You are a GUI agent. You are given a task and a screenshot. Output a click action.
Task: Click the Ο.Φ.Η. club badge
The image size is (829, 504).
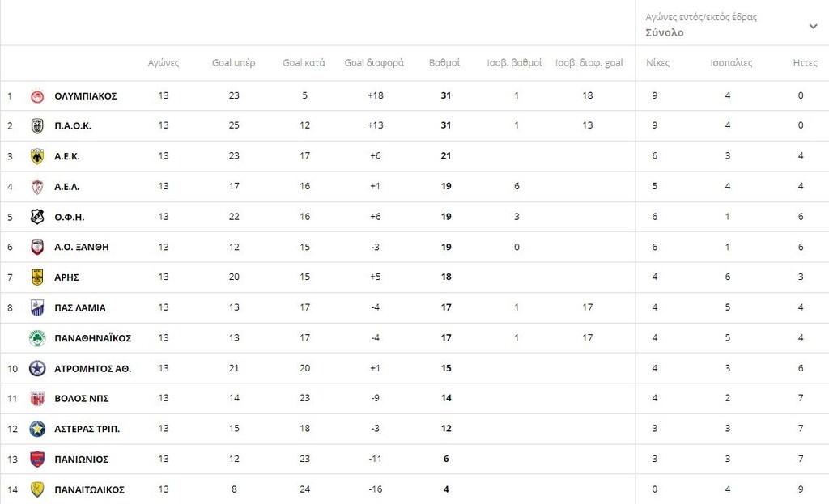pos(37,217)
